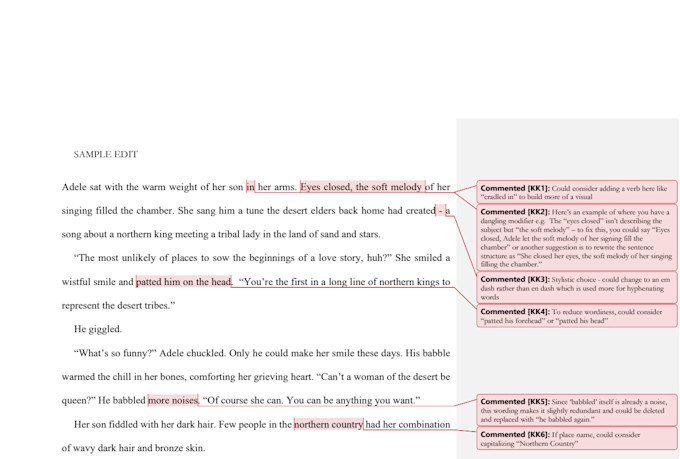Click highlighted phrase 'more noises'

(x=173, y=400)
